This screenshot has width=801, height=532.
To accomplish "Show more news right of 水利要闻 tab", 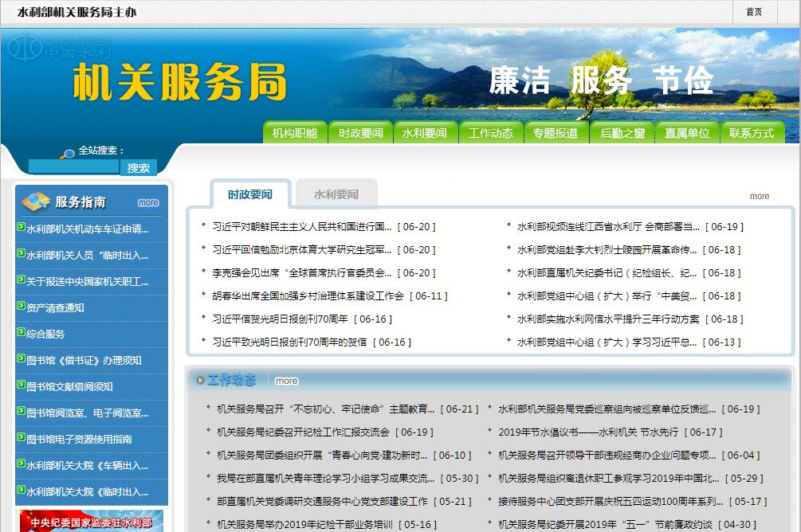I will click(759, 196).
